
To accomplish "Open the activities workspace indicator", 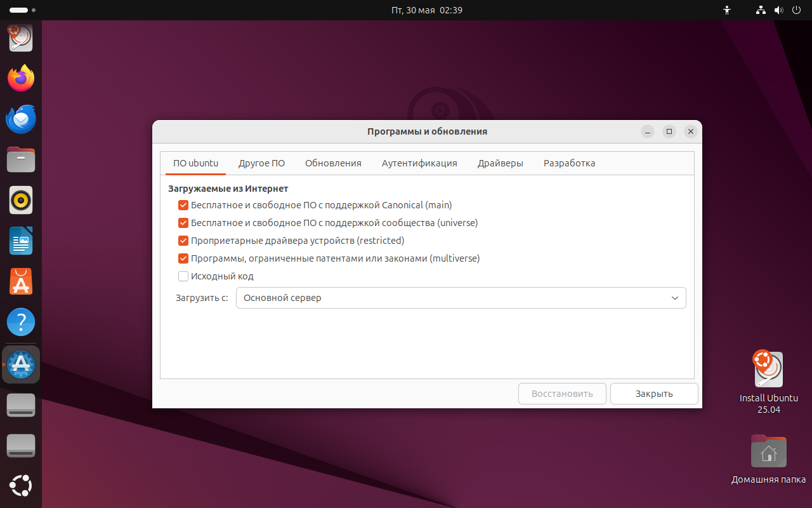I will [23, 10].
